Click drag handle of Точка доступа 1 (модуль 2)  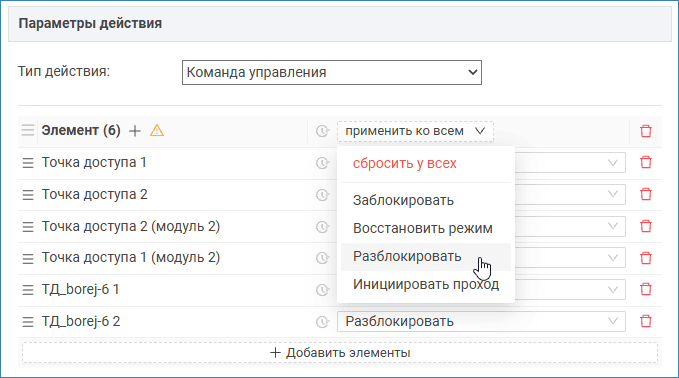click(28, 258)
